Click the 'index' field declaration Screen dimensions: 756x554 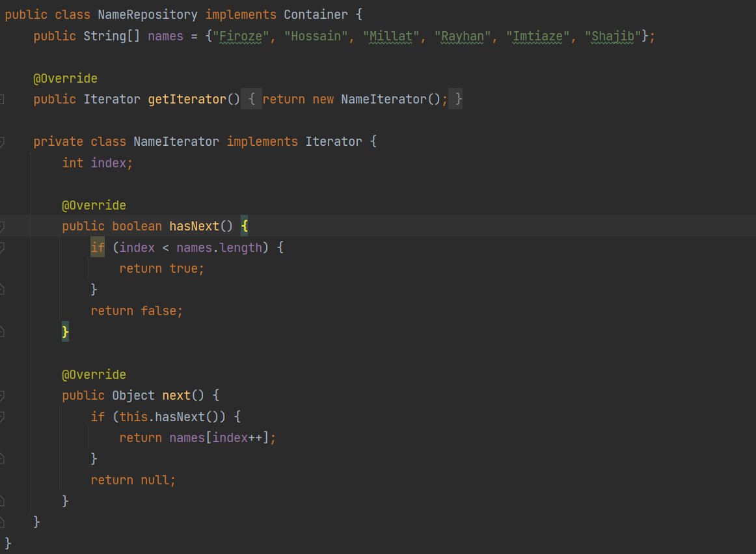tap(109, 163)
